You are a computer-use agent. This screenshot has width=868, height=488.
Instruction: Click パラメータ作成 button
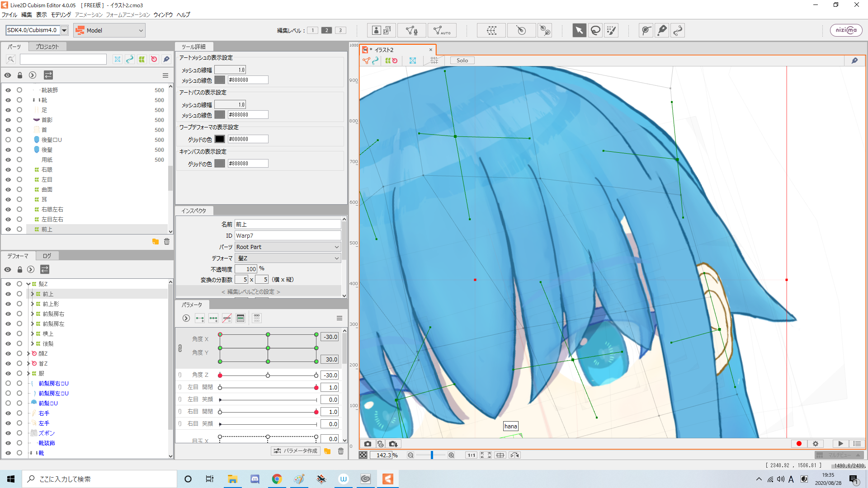click(x=296, y=451)
